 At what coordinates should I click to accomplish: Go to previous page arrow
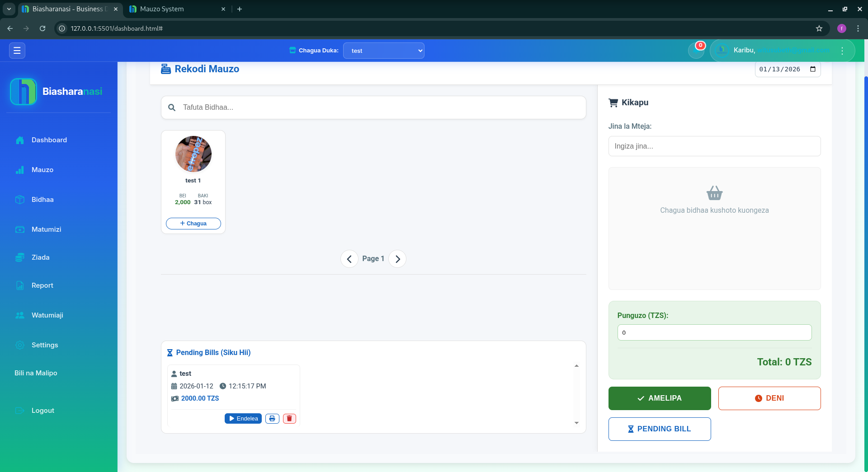(x=349, y=259)
